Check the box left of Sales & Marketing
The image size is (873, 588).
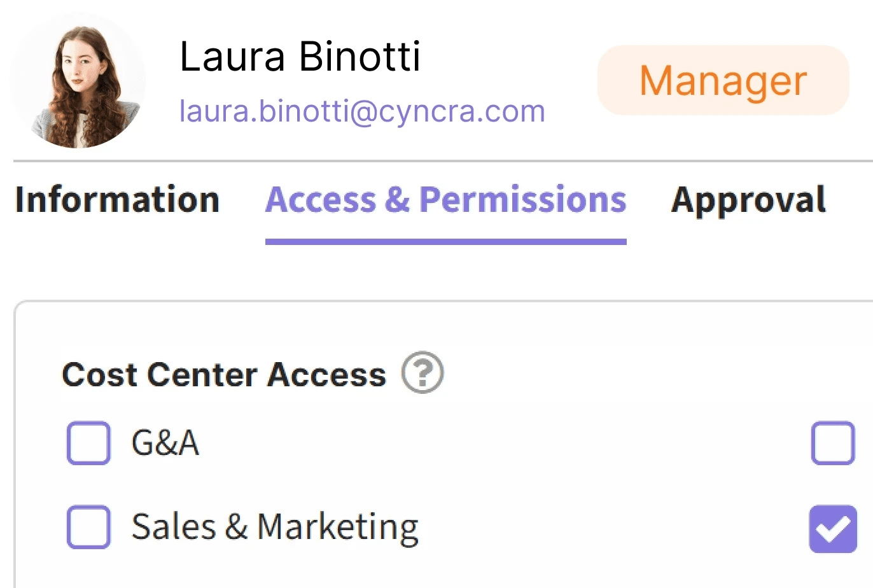coord(88,527)
